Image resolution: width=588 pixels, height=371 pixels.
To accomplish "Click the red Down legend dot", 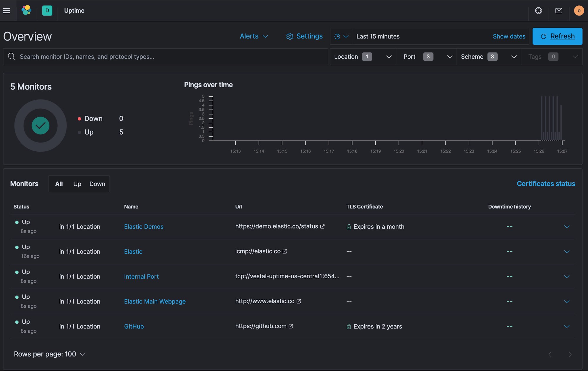I will point(79,119).
